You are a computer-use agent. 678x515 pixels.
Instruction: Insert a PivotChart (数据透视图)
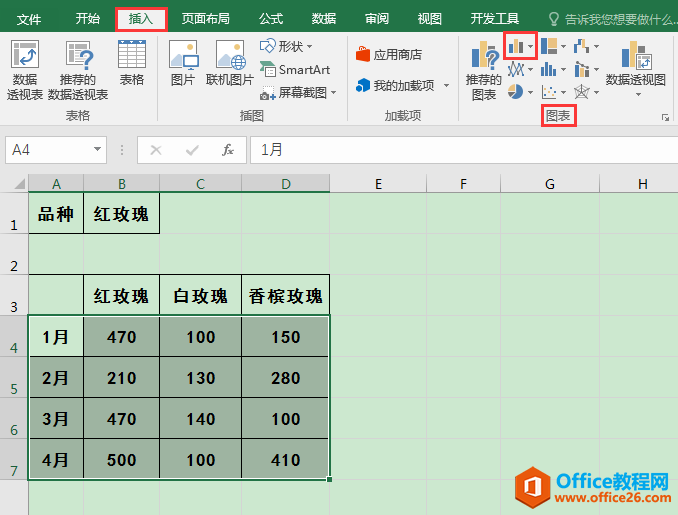(636, 67)
